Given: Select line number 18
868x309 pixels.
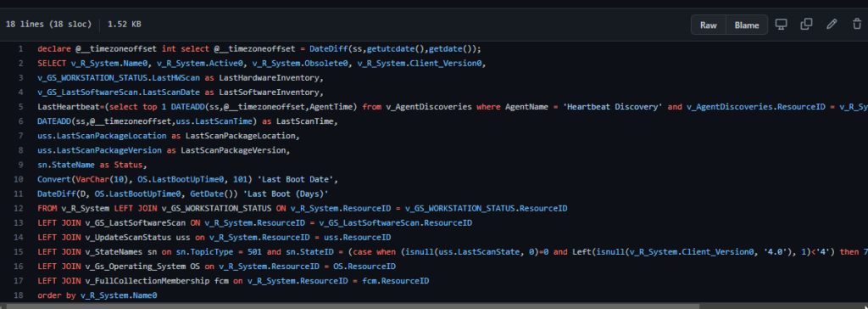Looking at the screenshot, I should click(x=19, y=295).
